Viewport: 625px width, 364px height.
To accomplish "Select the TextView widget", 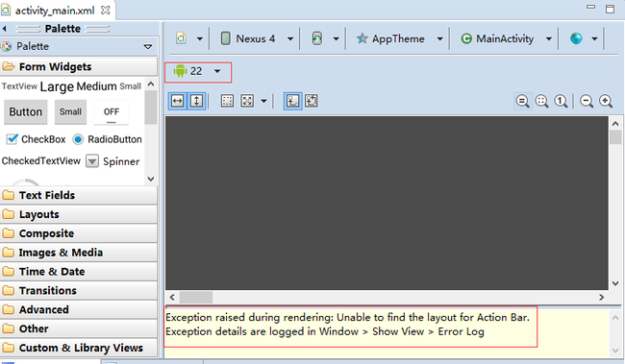I will click(x=19, y=86).
